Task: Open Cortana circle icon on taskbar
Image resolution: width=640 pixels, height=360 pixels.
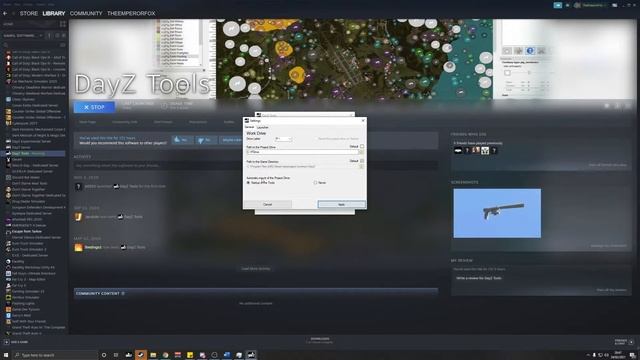Action: 104,355
